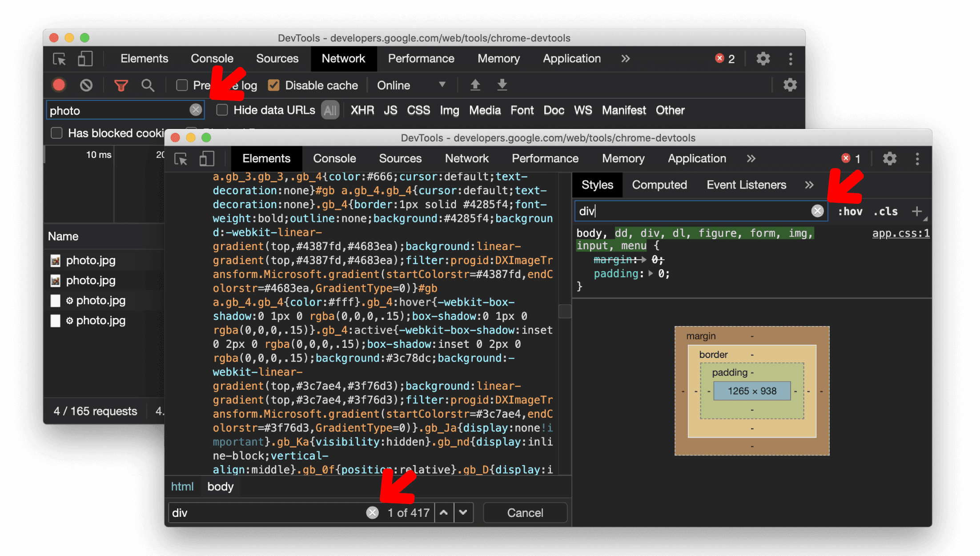
Task: Click the import HAR file icon
Action: click(474, 85)
